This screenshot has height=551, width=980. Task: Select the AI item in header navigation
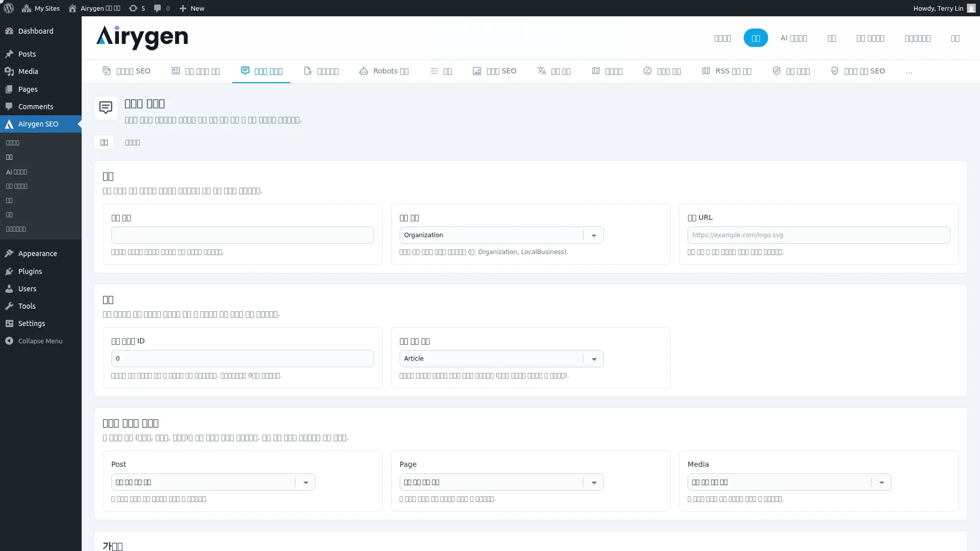[x=793, y=38]
